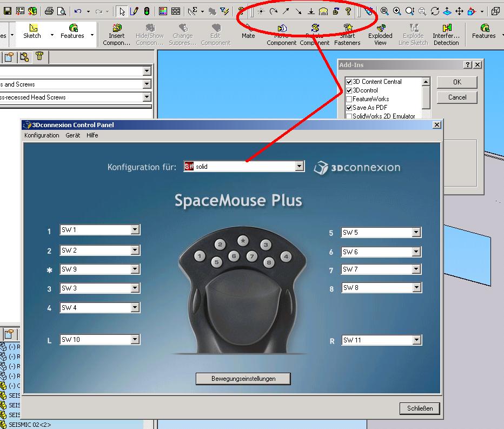Click the 3Dcontrol arrow-to-baseline icon

[x=311, y=11]
